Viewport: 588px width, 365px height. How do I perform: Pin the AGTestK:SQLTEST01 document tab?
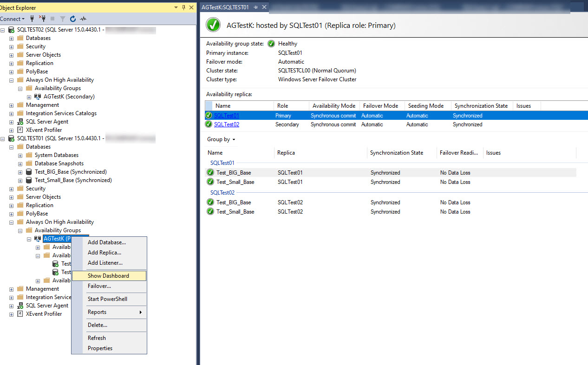[x=256, y=7]
